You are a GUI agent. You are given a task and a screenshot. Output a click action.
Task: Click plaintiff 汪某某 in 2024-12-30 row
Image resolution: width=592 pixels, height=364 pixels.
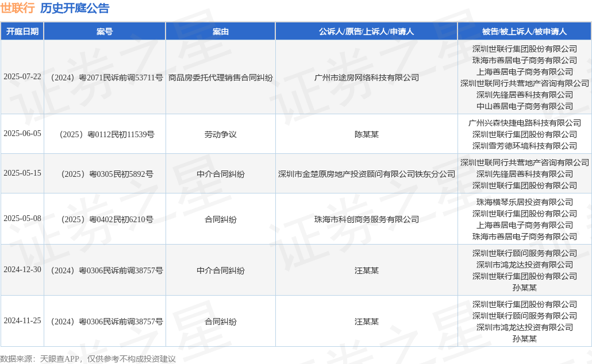coord(367,271)
